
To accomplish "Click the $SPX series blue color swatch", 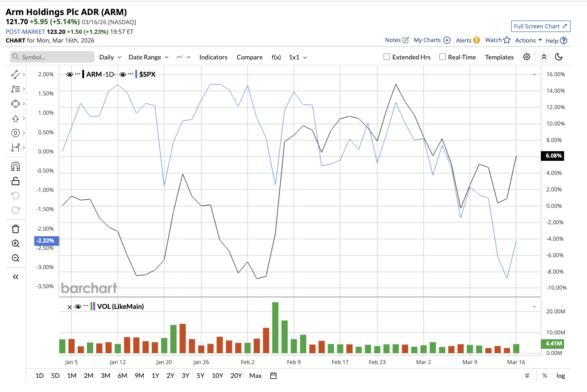I will coord(136,74).
